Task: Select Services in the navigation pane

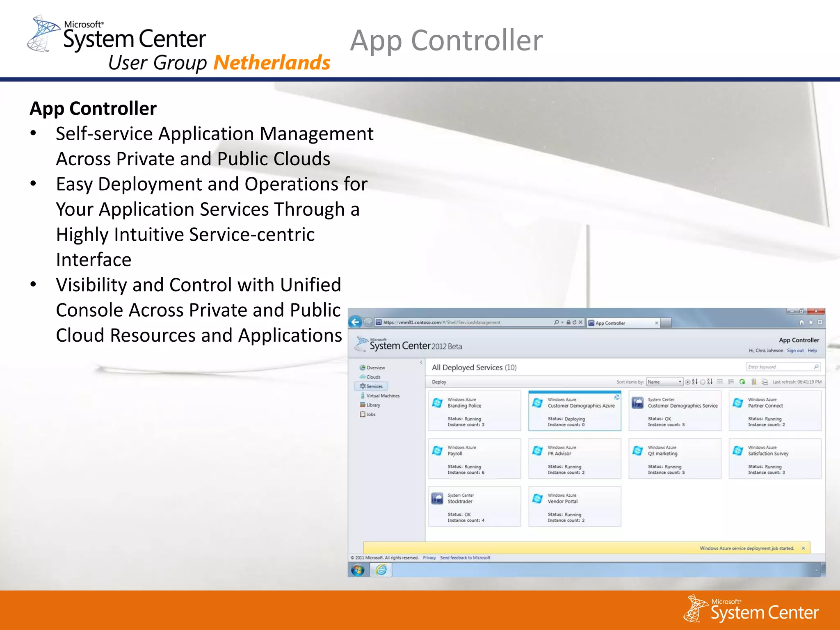Action: (x=371, y=386)
